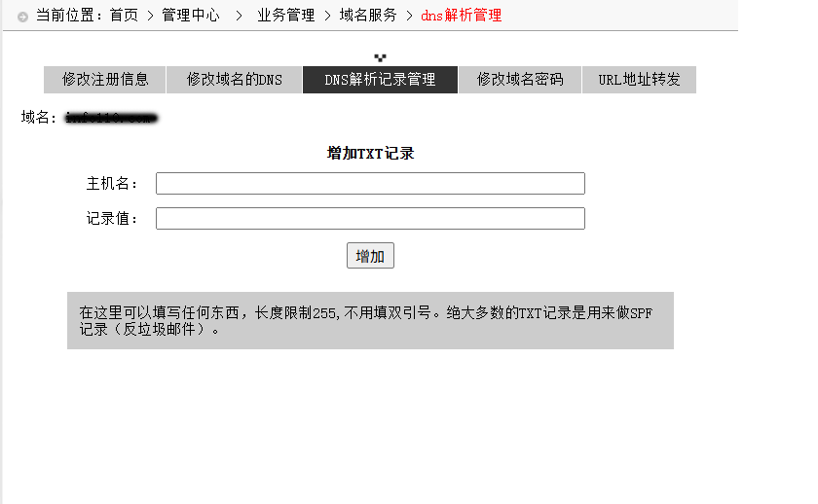Viewport: 818px width, 504px height.
Task: Switch to 修改注册信息 tab
Action: pos(105,80)
